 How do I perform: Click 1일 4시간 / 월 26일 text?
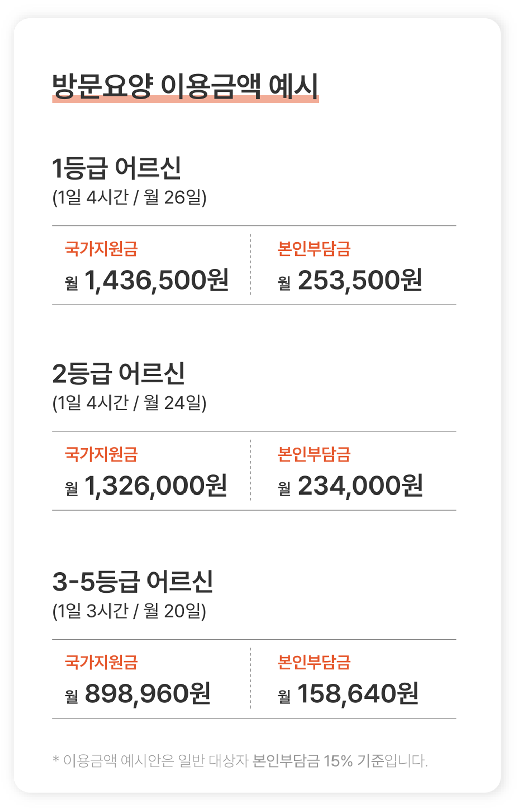[x=129, y=197]
